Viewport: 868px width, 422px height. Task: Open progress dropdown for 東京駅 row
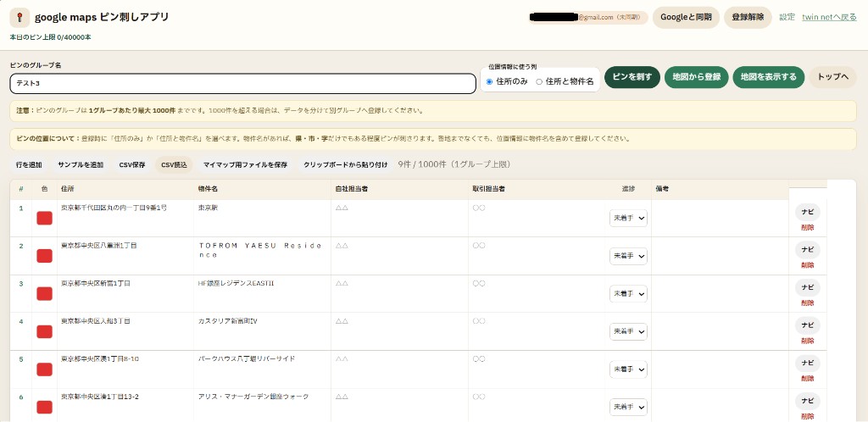tap(628, 219)
